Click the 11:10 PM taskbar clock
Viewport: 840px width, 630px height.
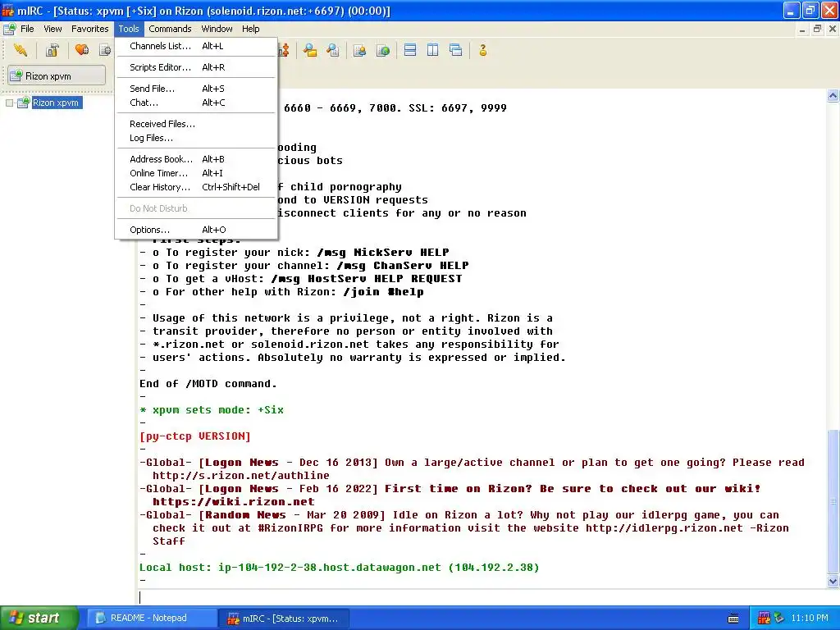click(x=810, y=619)
